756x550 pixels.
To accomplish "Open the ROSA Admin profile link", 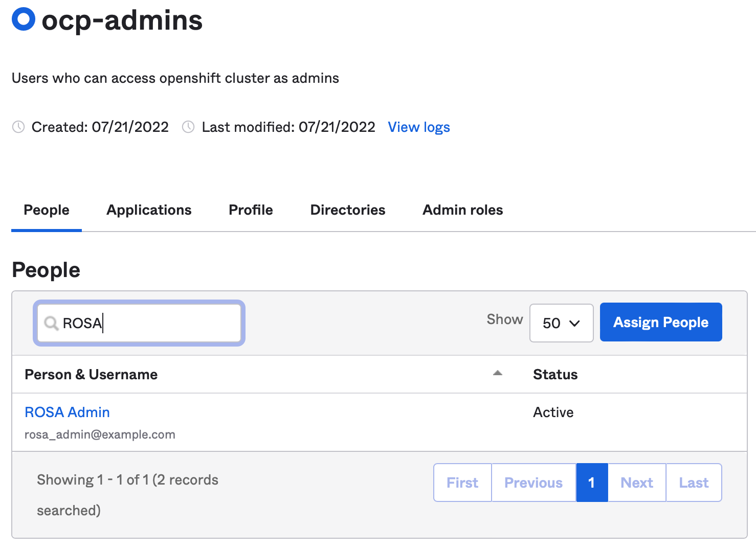I will tap(67, 412).
